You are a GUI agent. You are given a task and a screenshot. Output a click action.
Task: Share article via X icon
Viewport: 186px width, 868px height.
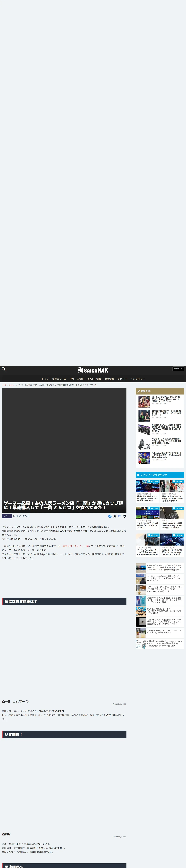pyautogui.click(x=115, y=516)
